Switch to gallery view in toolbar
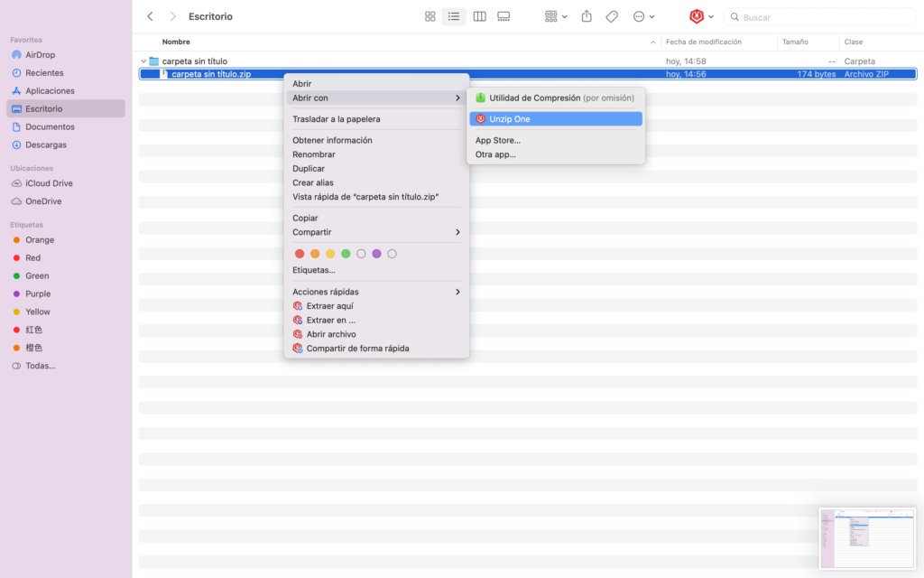Screen dimensions: 924x578 pos(504,16)
